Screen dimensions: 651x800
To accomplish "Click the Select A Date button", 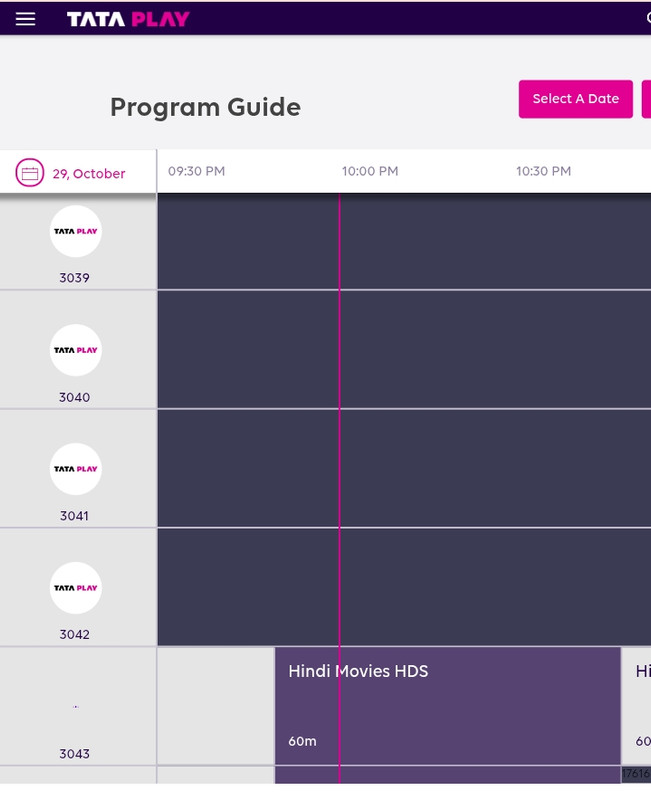I will click(575, 99).
